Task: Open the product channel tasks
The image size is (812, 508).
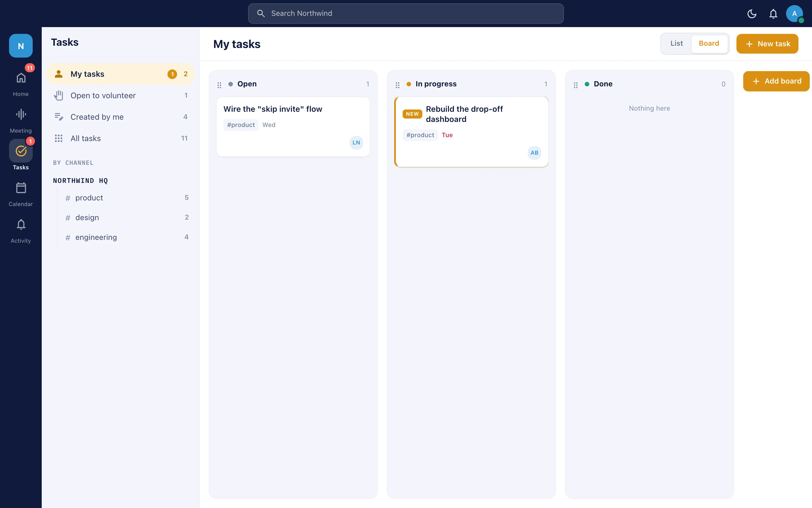Action: pyautogui.click(x=127, y=198)
